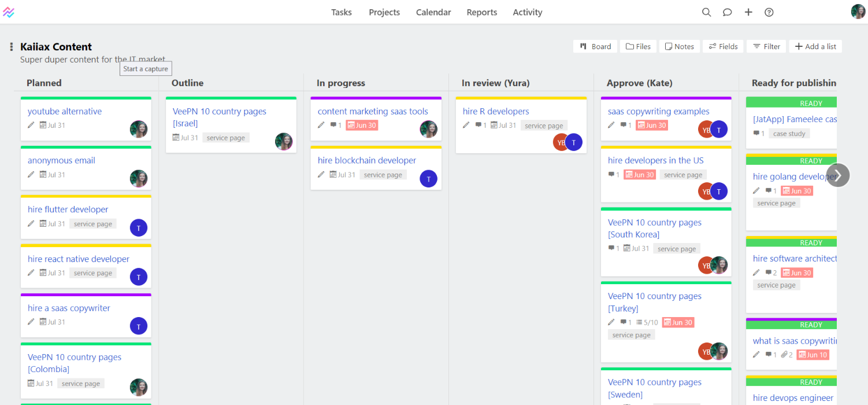Switch to the Calendar tab
Viewport: 868px width, 405px height.
tap(433, 12)
